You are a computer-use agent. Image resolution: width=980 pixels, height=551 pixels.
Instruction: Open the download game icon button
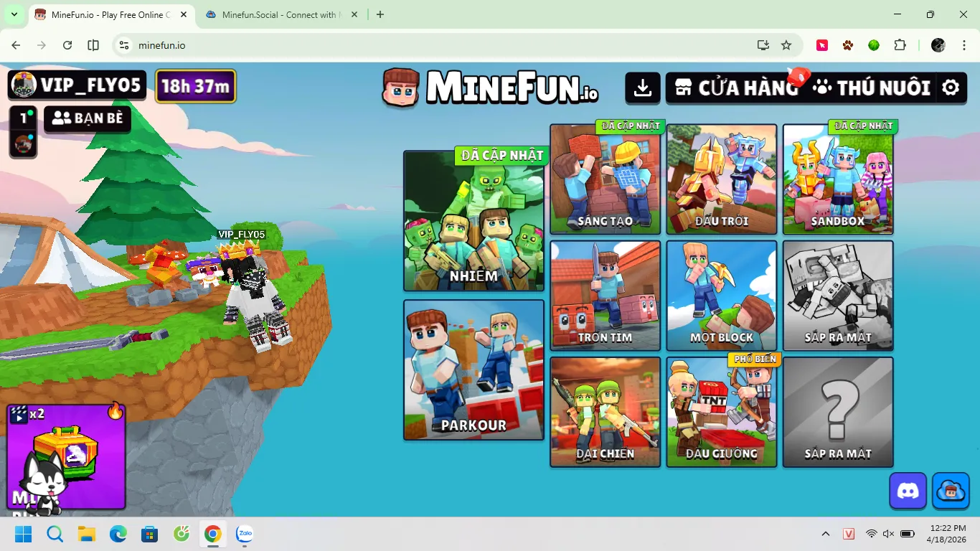(x=643, y=88)
